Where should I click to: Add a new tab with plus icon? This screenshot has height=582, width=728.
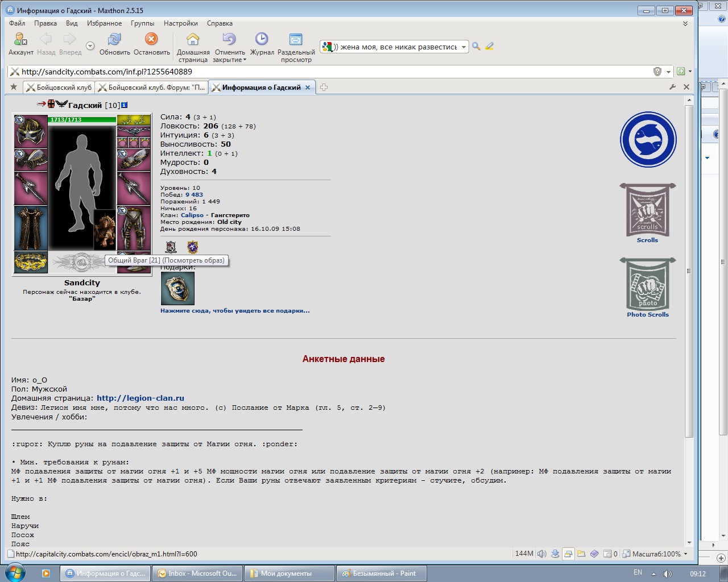point(324,88)
